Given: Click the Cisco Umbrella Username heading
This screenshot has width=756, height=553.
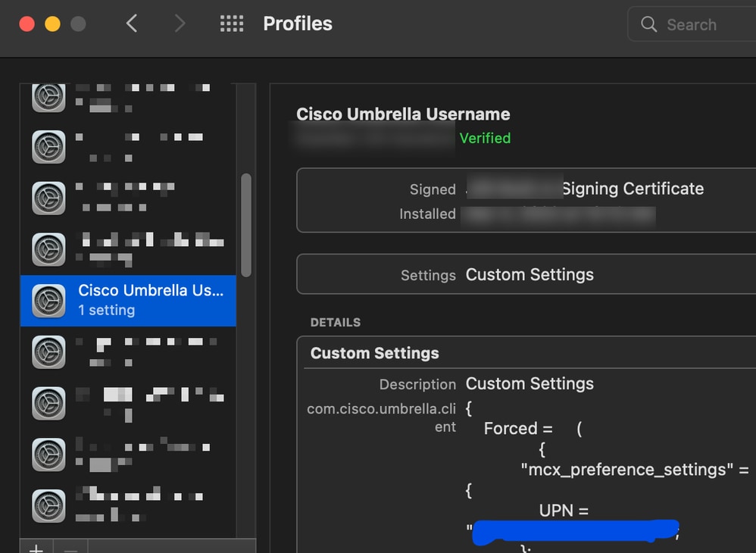Looking at the screenshot, I should pos(403,114).
